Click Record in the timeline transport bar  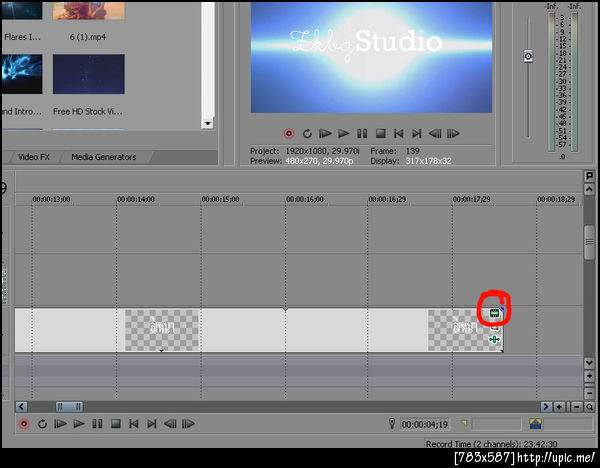coord(24,424)
